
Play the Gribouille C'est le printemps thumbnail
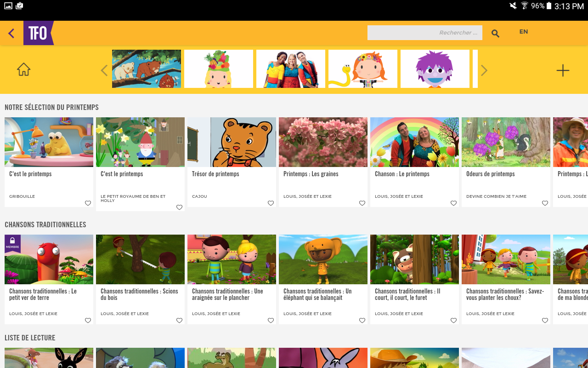click(49, 142)
